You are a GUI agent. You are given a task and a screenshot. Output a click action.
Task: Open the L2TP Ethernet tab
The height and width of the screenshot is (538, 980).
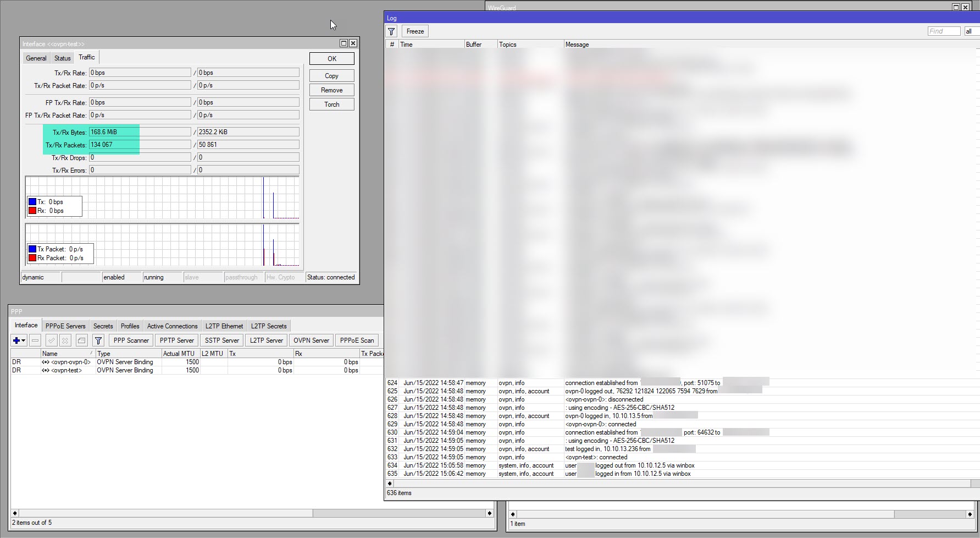click(224, 326)
